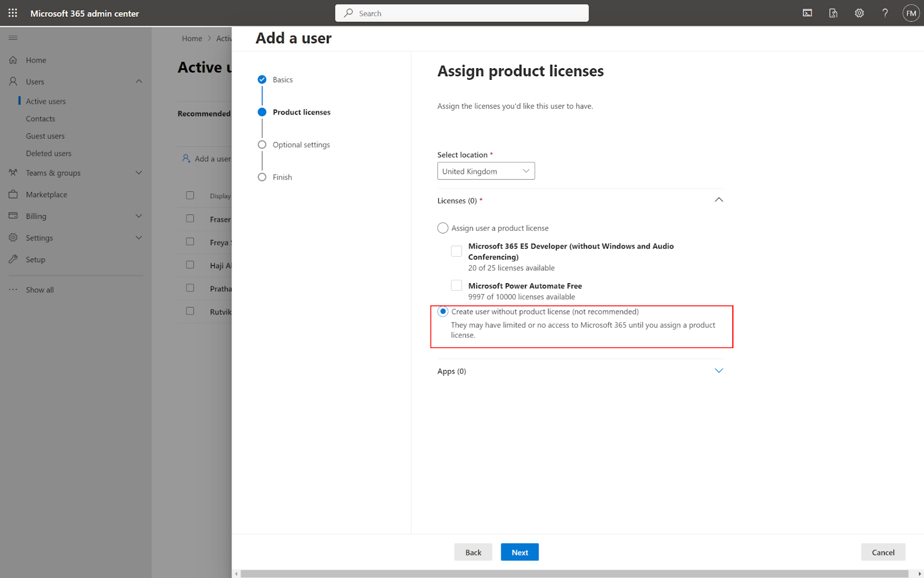The width and height of the screenshot is (924, 578).
Task: Click the Setup wrench icon
Action: pos(13,259)
